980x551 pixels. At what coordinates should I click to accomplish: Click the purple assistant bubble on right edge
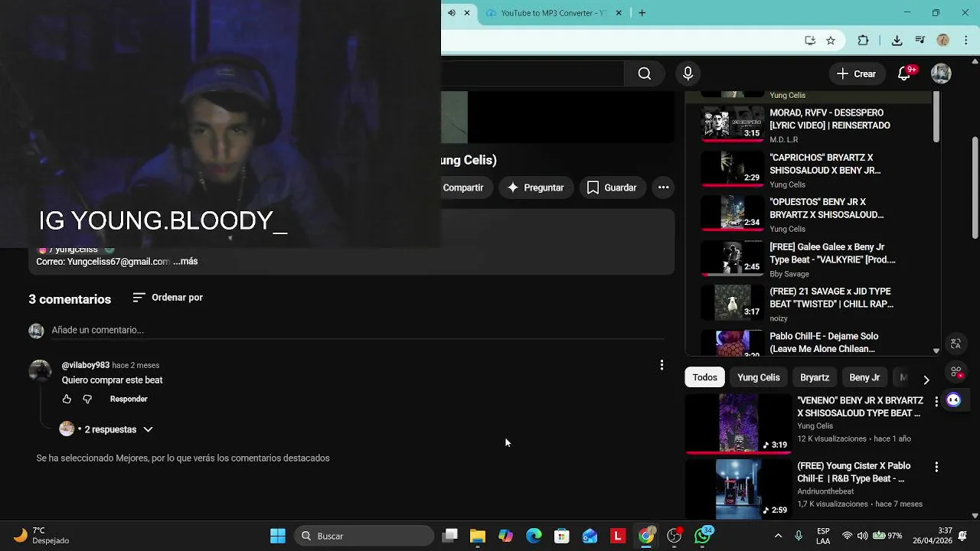pyautogui.click(x=954, y=399)
